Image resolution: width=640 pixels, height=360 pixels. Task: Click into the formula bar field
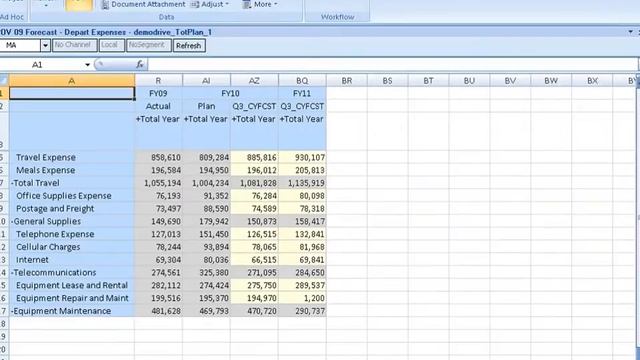coord(392,64)
